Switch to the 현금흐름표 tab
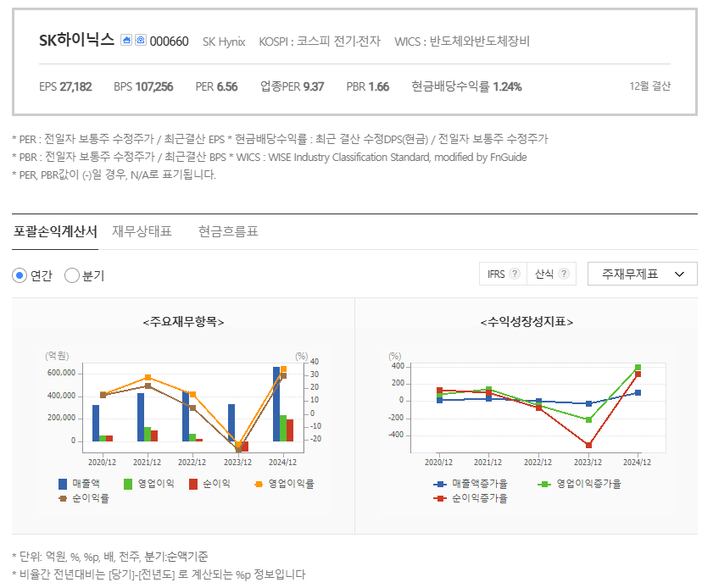 pos(228,232)
